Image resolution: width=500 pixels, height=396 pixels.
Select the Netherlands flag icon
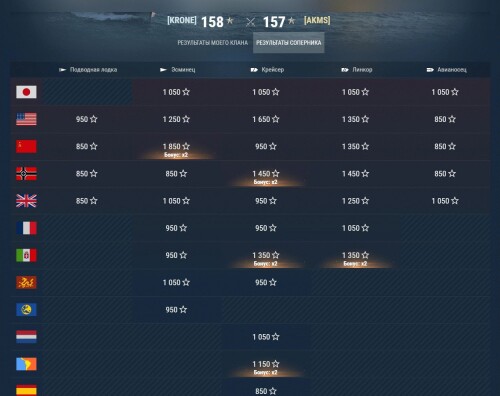click(26, 337)
